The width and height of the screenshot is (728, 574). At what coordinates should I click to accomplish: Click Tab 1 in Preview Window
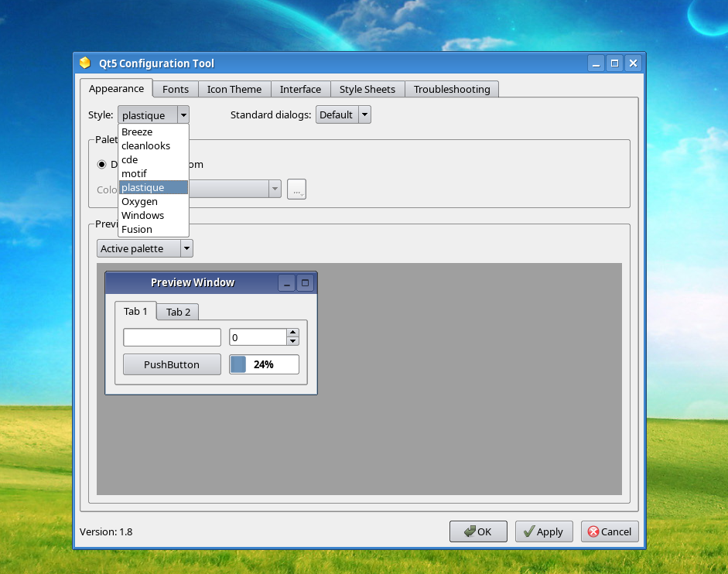[135, 311]
